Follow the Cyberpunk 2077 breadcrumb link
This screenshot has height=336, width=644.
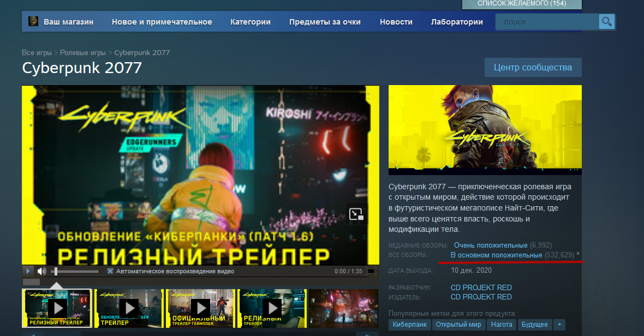(x=142, y=52)
